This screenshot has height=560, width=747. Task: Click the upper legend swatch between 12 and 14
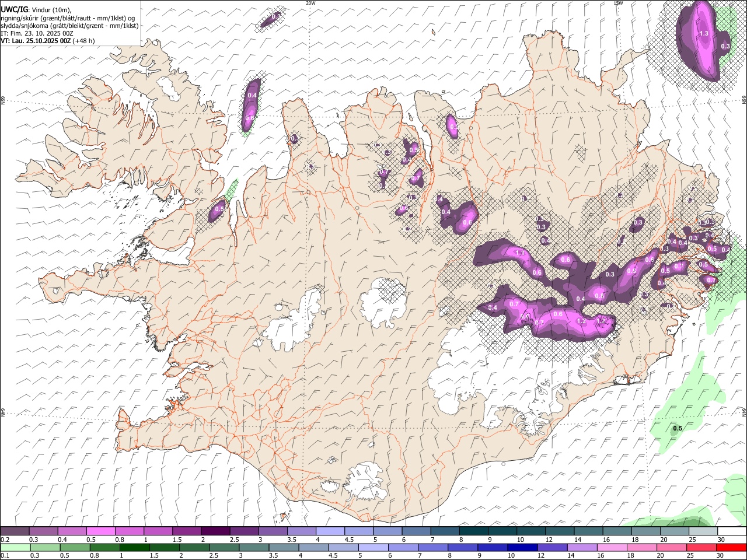[560, 531]
